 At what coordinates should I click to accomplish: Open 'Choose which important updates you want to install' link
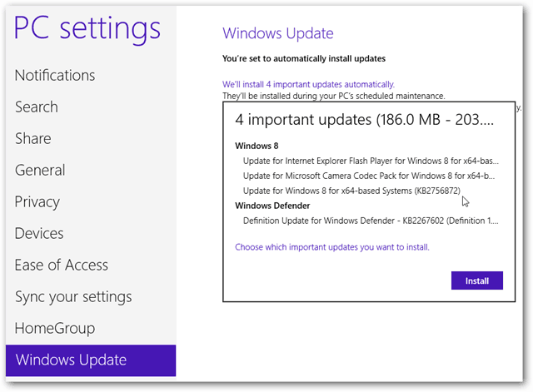[x=332, y=247]
